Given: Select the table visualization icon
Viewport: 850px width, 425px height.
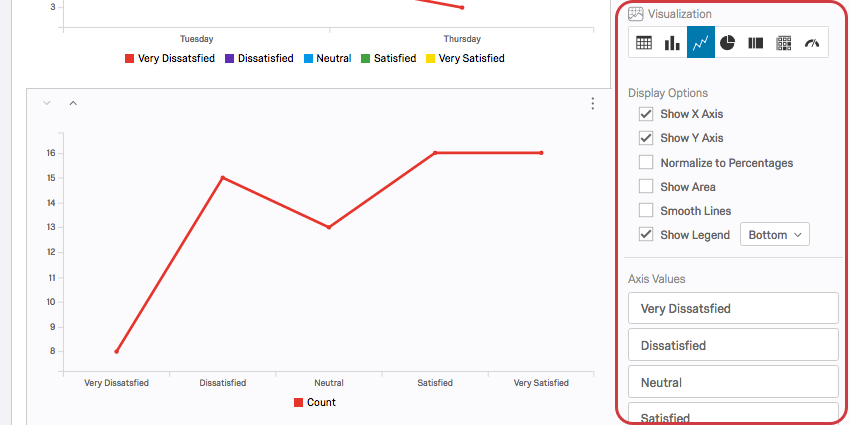Looking at the screenshot, I should pyautogui.click(x=644, y=43).
